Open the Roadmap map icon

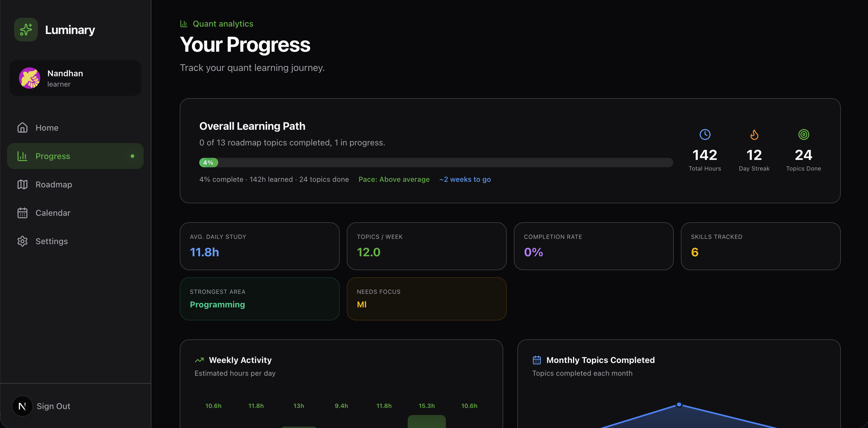coord(22,184)
